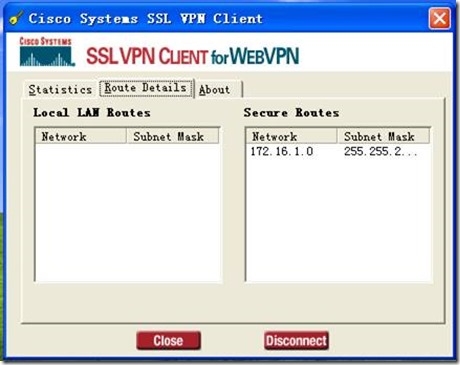Click the Local LAN Routes heading
460x365 pixels.
(92, 113)
